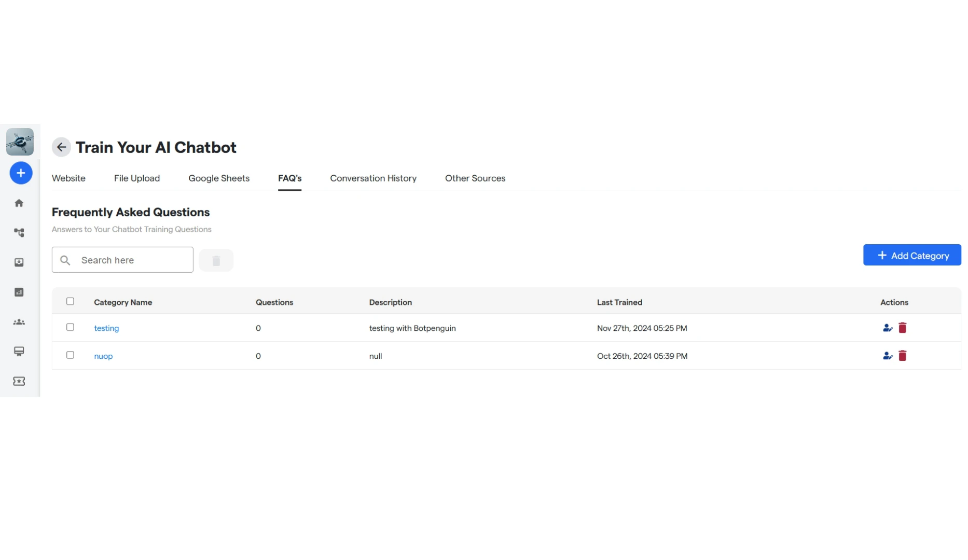Select the FAQ's tab

coord(289,178)
